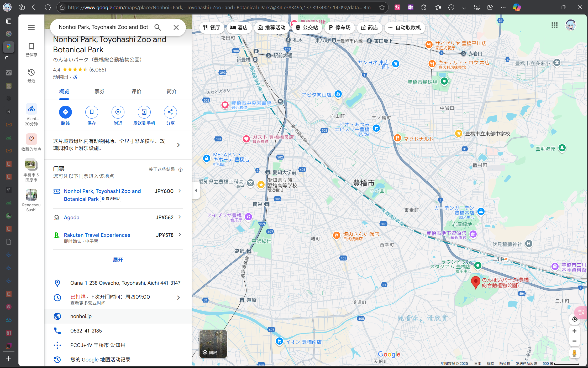The image size is (588, 368).
Task: Open the Google apps grid
Action: (x=554, y=25)
